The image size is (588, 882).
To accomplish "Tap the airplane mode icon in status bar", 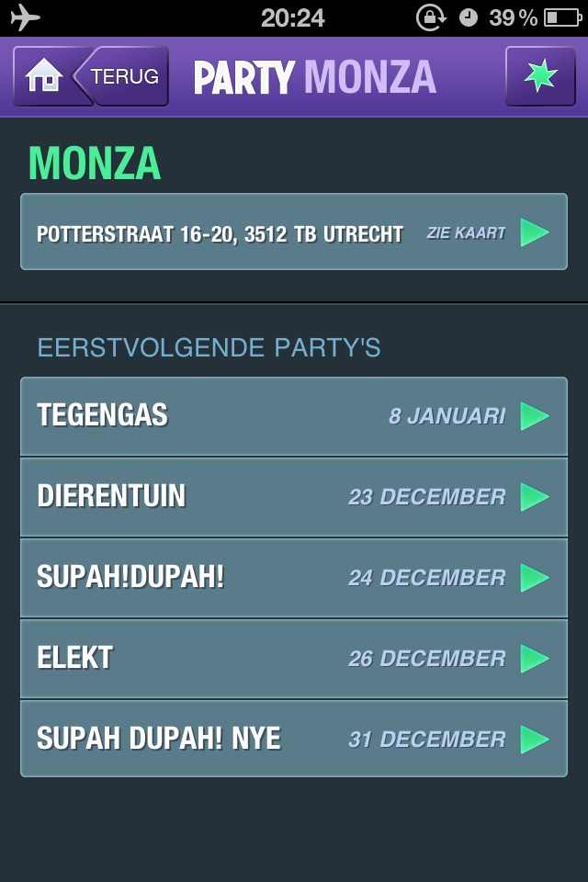I will click(25, 17).
